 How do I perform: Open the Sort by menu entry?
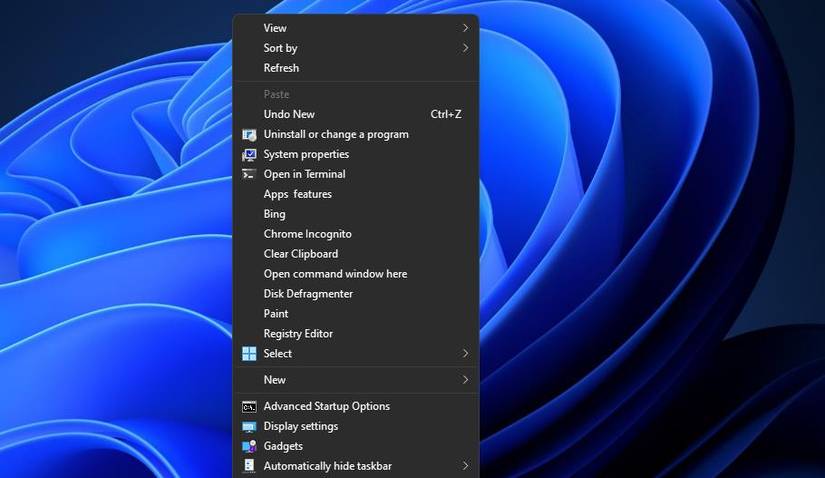[x=356, y=48]
